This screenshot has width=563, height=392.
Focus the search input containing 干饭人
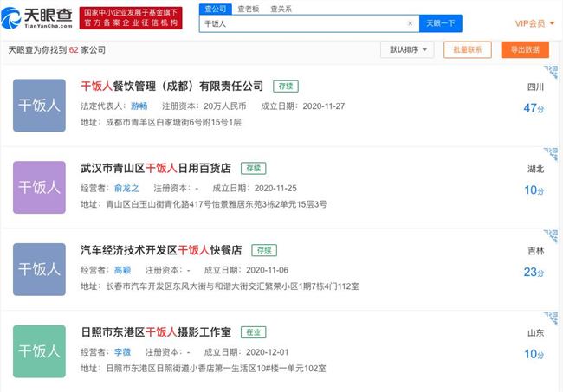[x=309, y=23]
